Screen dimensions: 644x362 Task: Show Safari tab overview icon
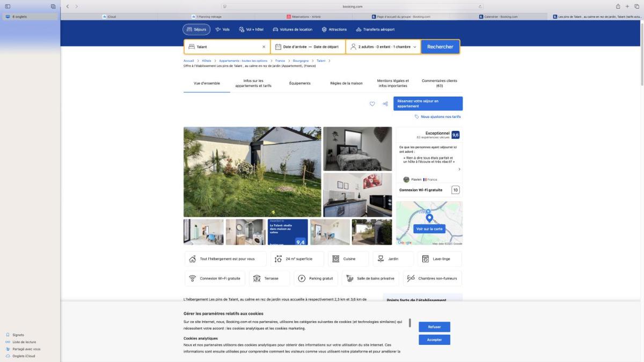click(x=636, y=6)
